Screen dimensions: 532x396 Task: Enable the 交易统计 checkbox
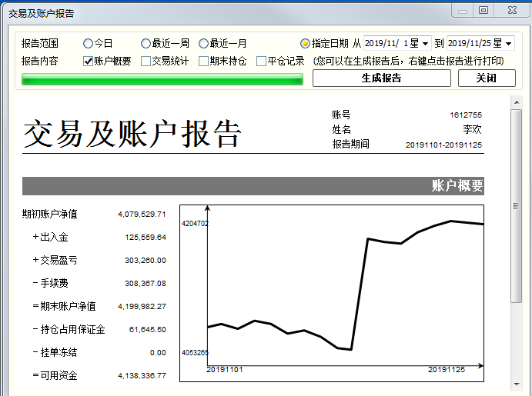[x=146, y=61]
